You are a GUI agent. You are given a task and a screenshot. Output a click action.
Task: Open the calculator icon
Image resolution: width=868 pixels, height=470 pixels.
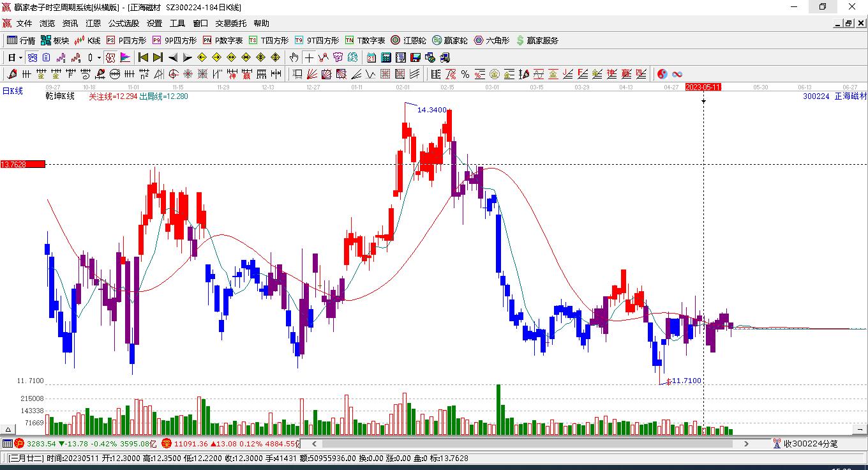pos(385,57)
